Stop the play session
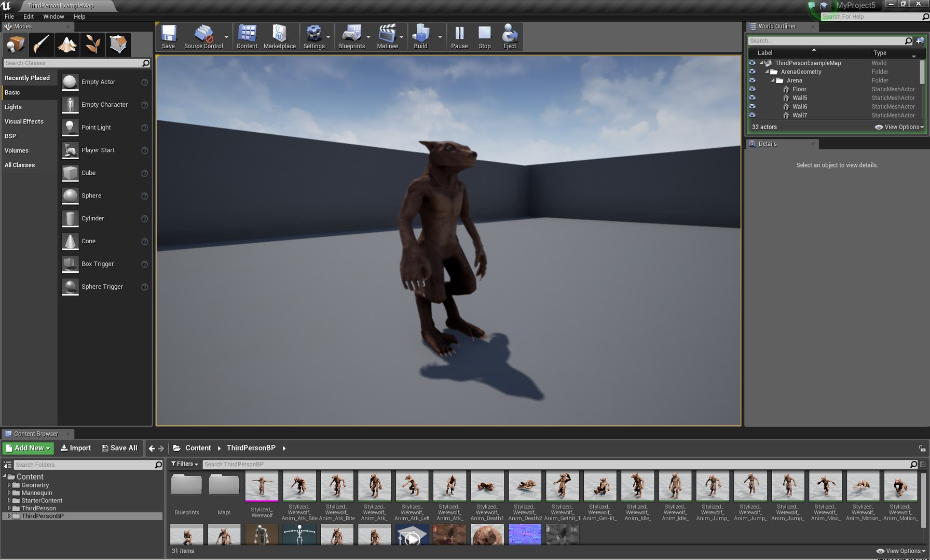The width and height of the screenshot is (930, 560). coord(485,37)
